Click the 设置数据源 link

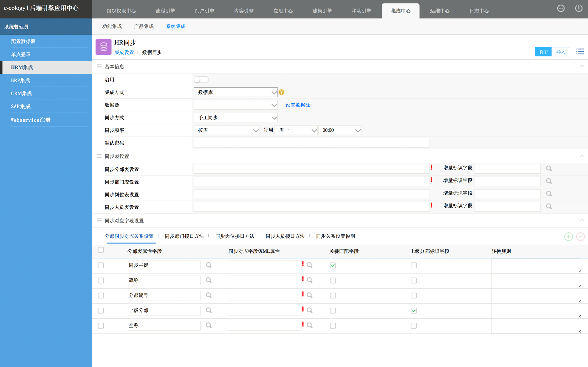[x=298, y=105]
